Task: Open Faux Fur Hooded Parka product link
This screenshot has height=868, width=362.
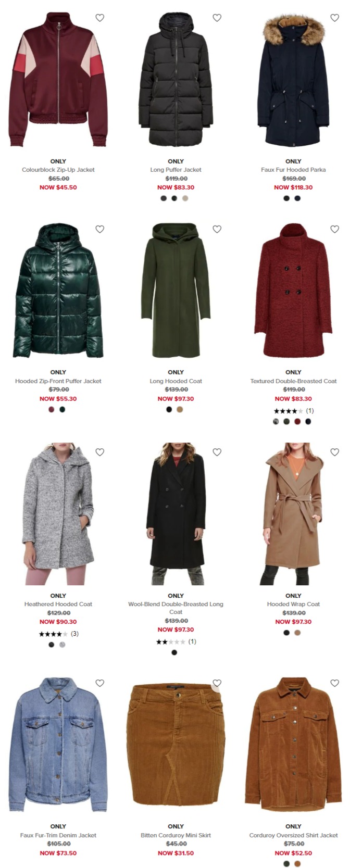Action: click(293, 170)
